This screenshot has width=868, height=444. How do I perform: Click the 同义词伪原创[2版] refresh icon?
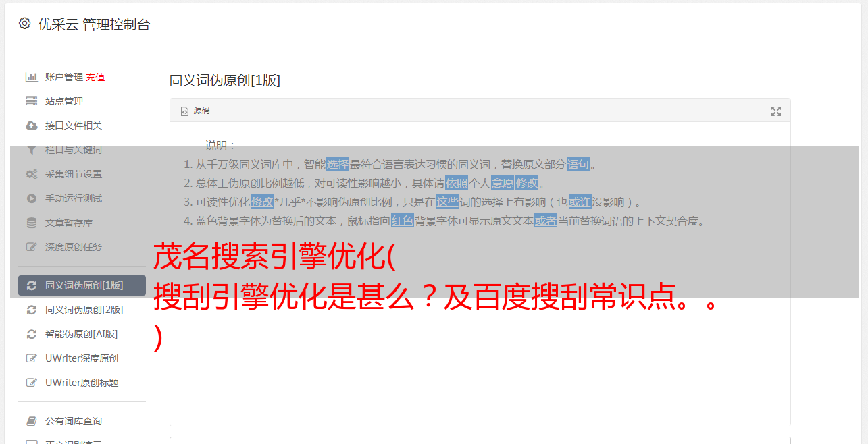coord(31,310)
